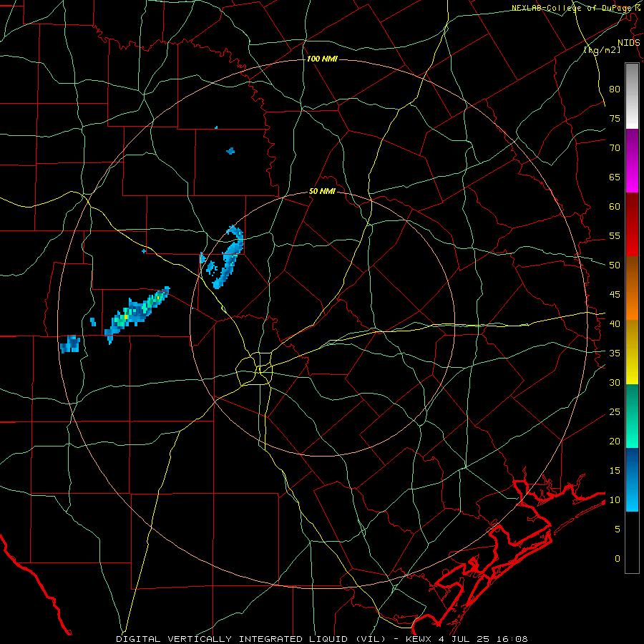Click the "100 NMI" range ring label
This screenshot has width=644, height=644.
click(322, 59)
